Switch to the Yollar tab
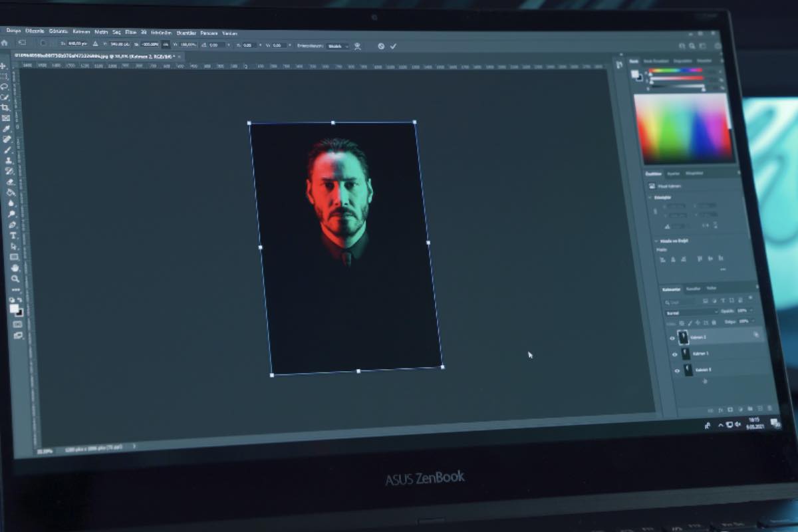798x532 pixels. coord(711,288)
